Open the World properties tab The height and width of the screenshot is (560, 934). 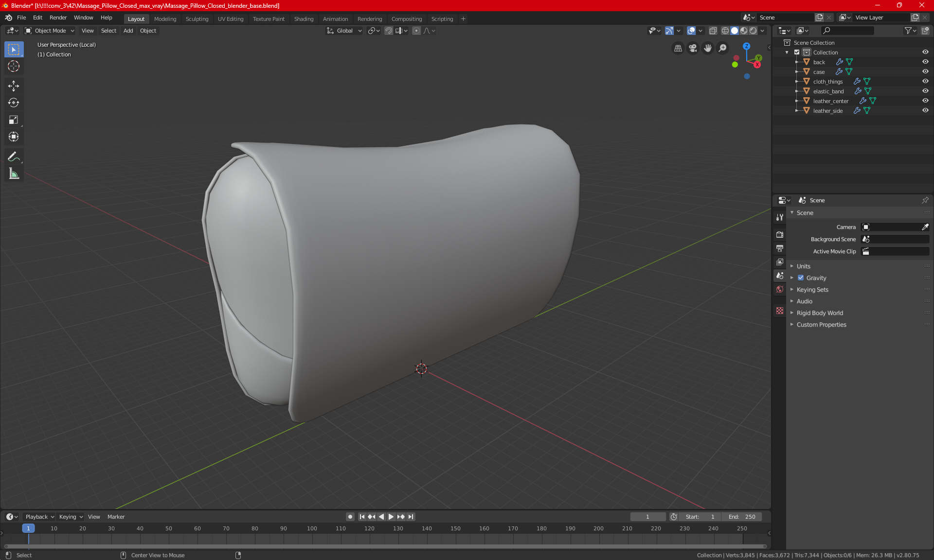780,289
